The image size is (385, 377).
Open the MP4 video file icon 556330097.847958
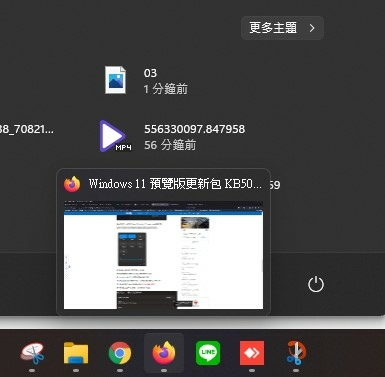(x=115, y=137)
